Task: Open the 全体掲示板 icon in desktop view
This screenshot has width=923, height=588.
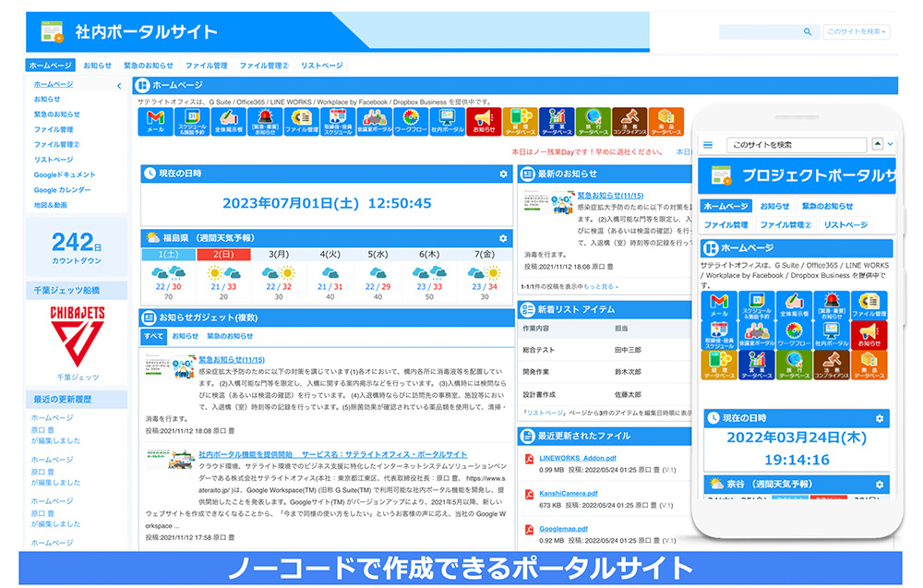Action: 228,122
